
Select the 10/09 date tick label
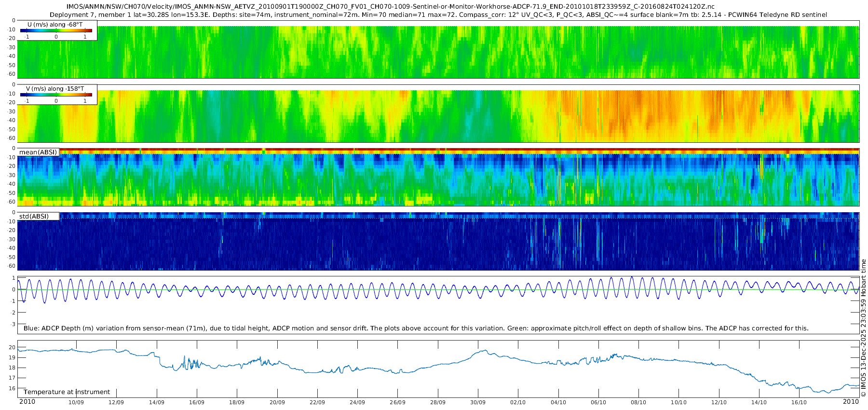[x=76, y=402]
